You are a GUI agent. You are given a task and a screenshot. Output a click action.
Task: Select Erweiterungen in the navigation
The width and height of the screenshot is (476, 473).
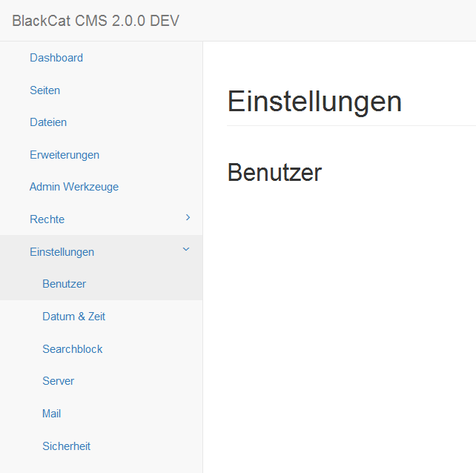click(65, 155)
